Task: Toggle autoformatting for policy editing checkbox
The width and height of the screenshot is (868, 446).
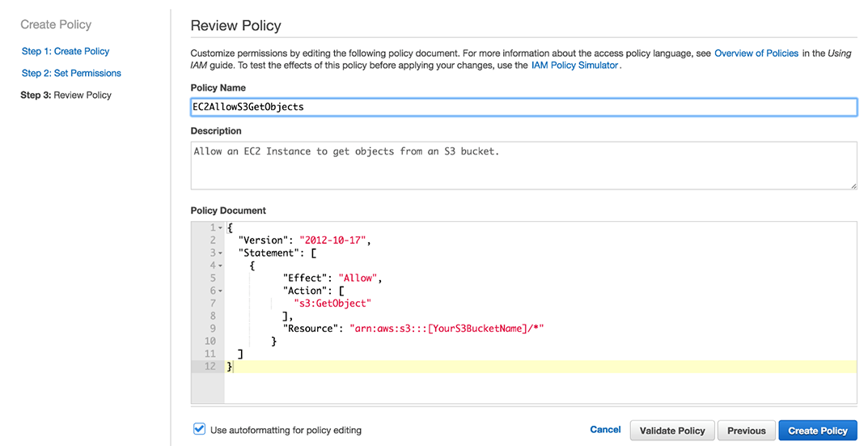Action: point(200,429)
